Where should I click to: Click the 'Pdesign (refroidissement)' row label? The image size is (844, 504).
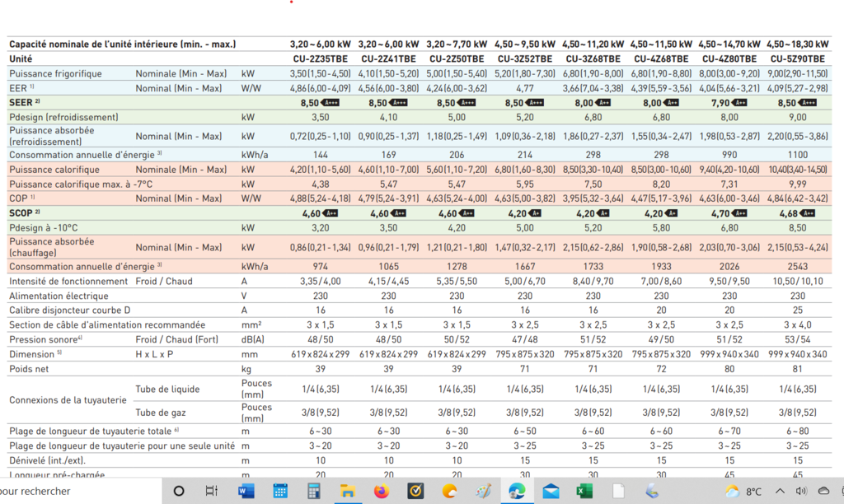[63, 117]
